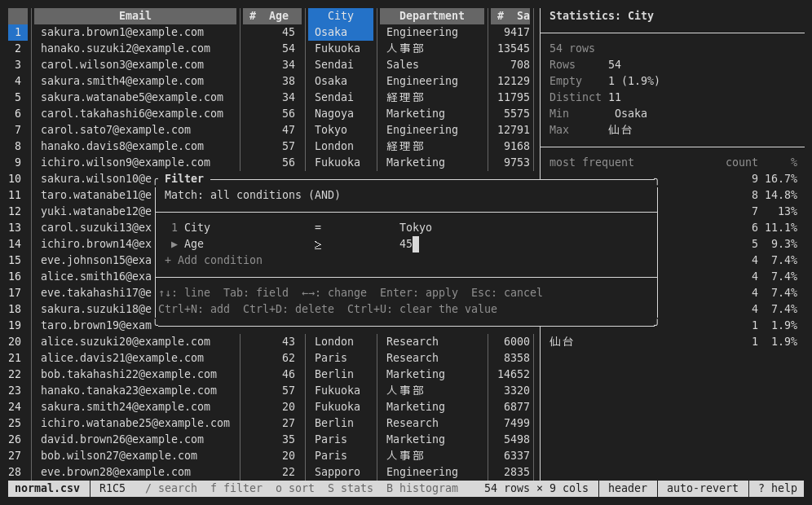Click the 'S stats' status bar hint

click(x=350, y=488)
